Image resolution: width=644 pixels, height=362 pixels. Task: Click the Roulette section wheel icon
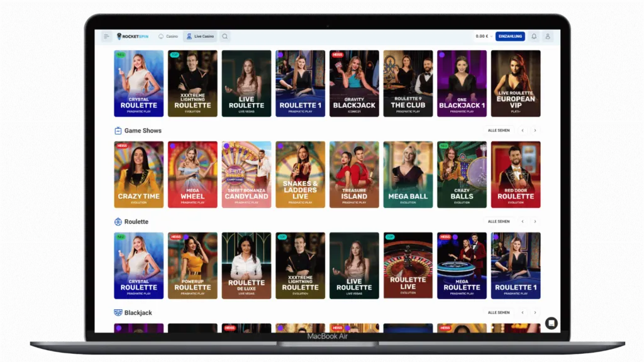[x=118, y=222]
